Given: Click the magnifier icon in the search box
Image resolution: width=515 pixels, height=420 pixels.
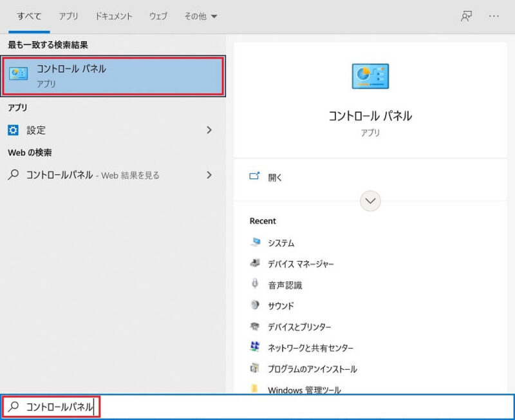Looking at the screenshot, I should pos(14,406).
